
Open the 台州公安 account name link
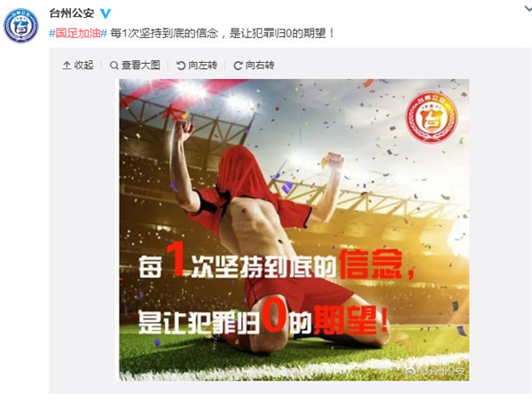(x=72, y=13)
